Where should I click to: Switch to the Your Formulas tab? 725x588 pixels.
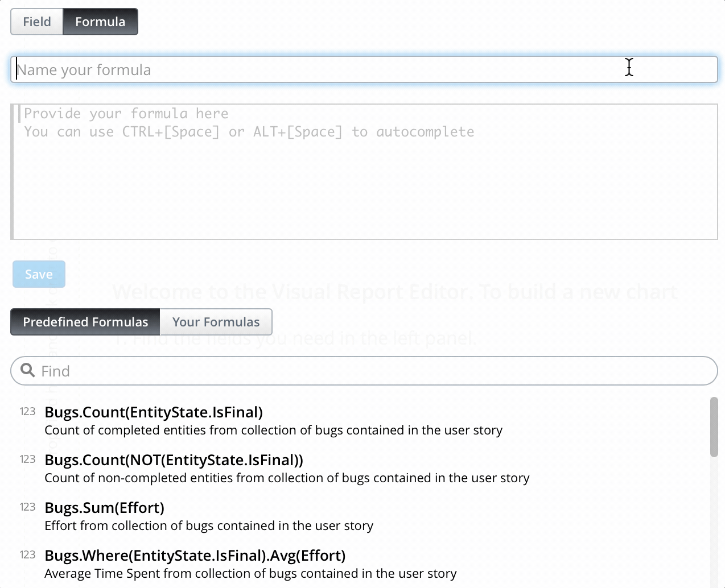click(x=216, y=322)
